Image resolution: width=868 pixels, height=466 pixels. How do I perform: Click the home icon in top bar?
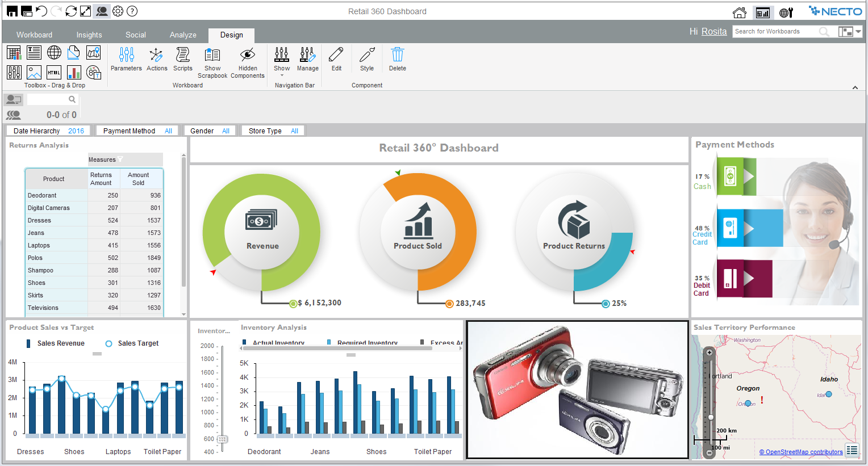click(x=739, y=12)
